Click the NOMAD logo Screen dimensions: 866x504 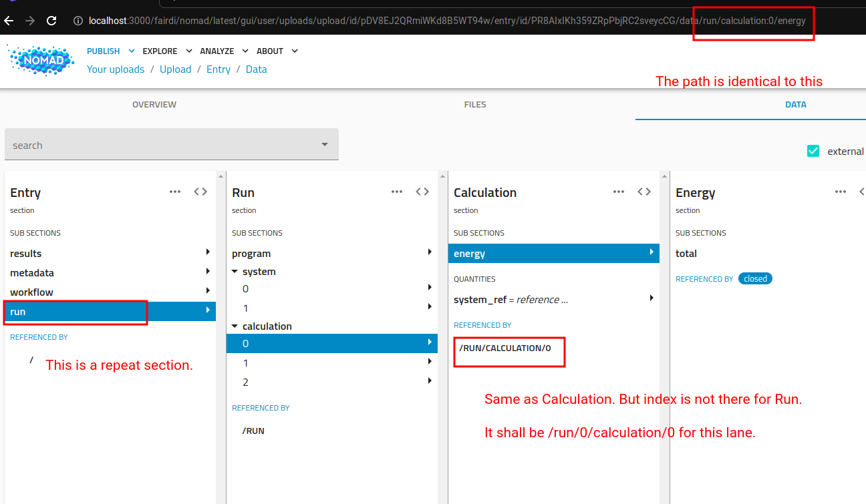tap(40, 60)
